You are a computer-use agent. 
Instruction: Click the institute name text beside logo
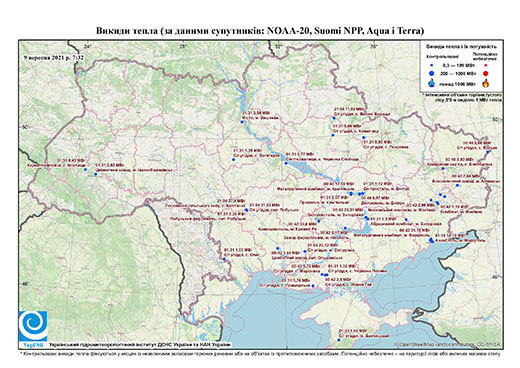140,344
